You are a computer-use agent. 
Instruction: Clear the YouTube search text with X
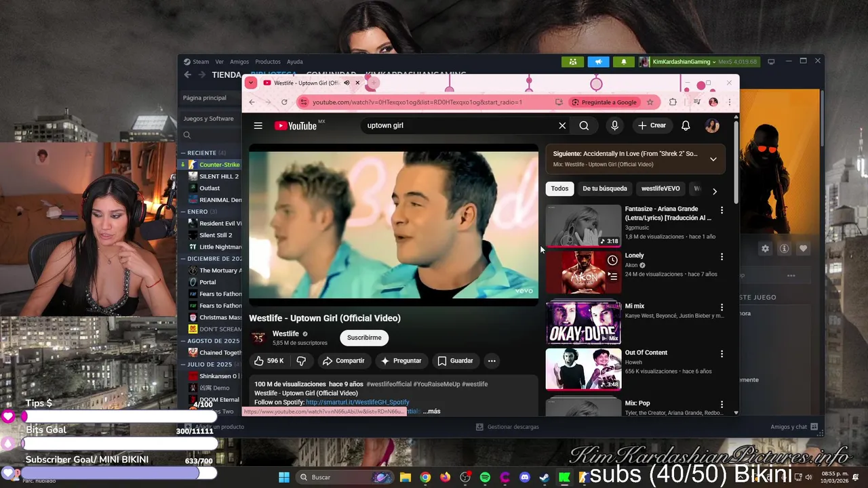562,125
